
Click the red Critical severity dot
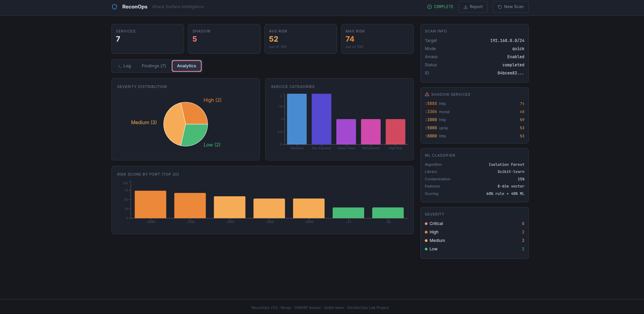click(x=426, y=224)
